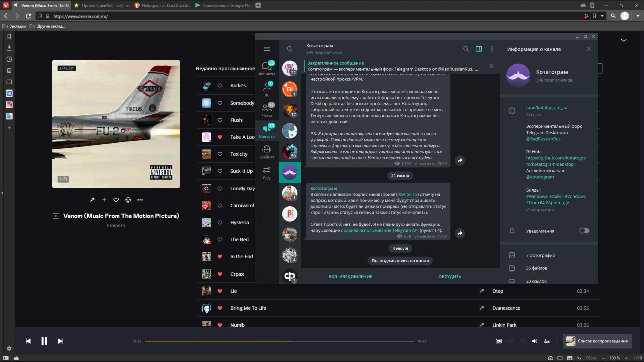The width and height of the screenshot is (644, 362).
Task: Open the channel three-dot options menu
Action: coord(492,49)
